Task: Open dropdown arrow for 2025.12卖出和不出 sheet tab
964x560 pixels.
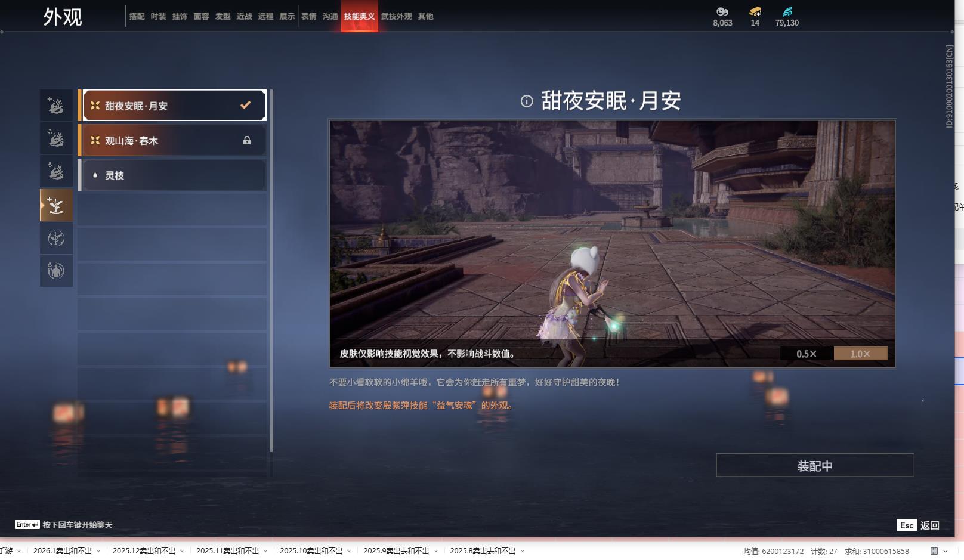Action: (x=182, y=551)
